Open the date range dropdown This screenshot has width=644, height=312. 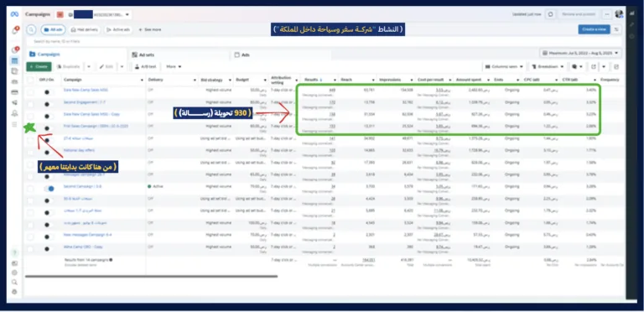click(x=580, y=53)
